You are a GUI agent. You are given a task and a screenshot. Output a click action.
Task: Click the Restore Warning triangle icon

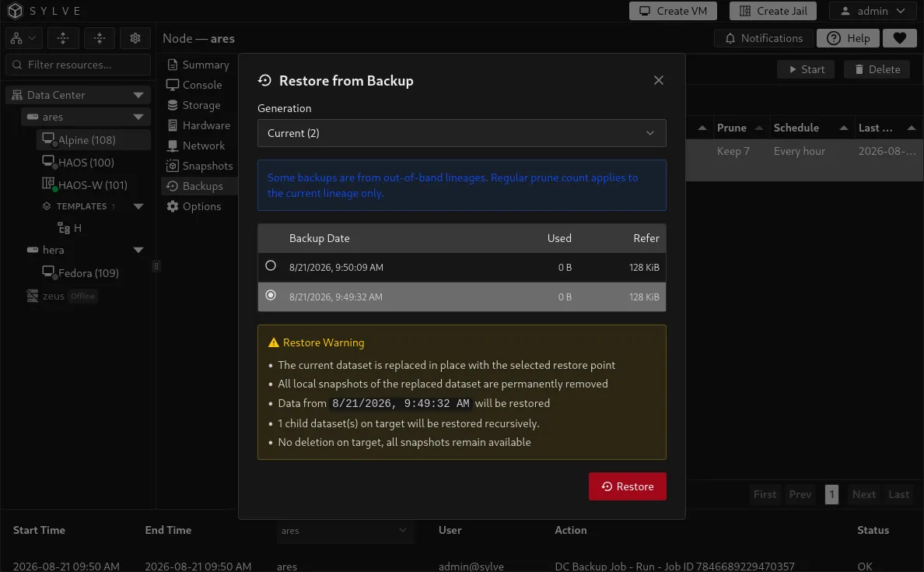274,342
